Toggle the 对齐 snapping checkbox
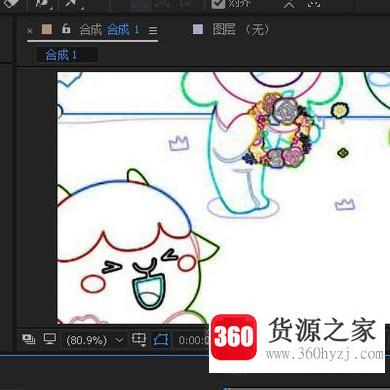The height and width of the screenshot is (390, 390). 218,3
